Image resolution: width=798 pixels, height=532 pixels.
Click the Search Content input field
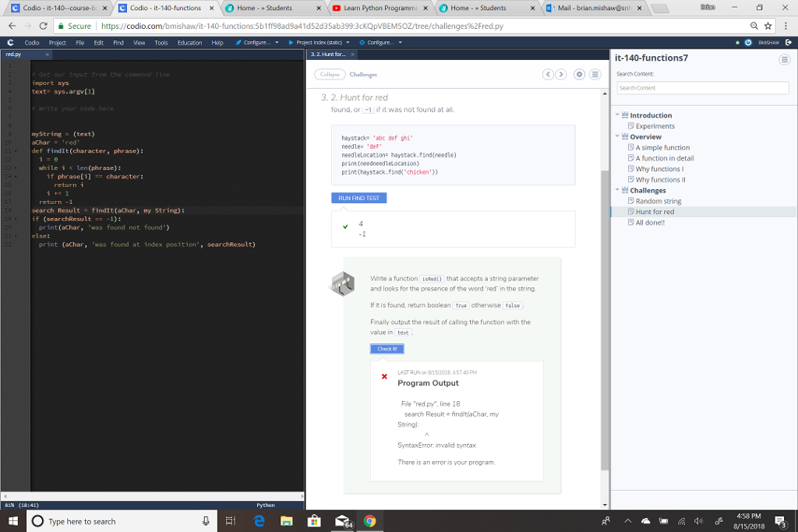[701, 86]
